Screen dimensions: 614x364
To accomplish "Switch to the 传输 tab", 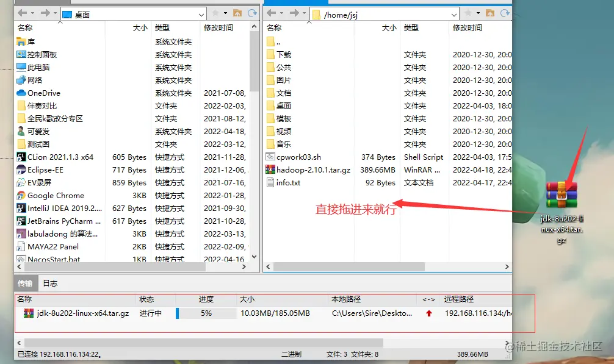I will tap(25, 283).
